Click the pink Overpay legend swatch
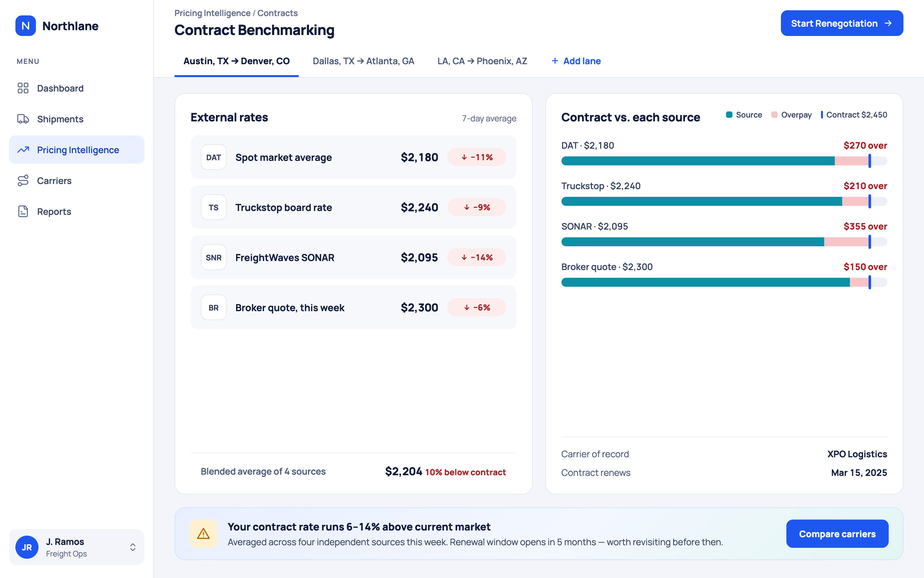The height and width of the screenshot is (578, 924). click(774, 115)
